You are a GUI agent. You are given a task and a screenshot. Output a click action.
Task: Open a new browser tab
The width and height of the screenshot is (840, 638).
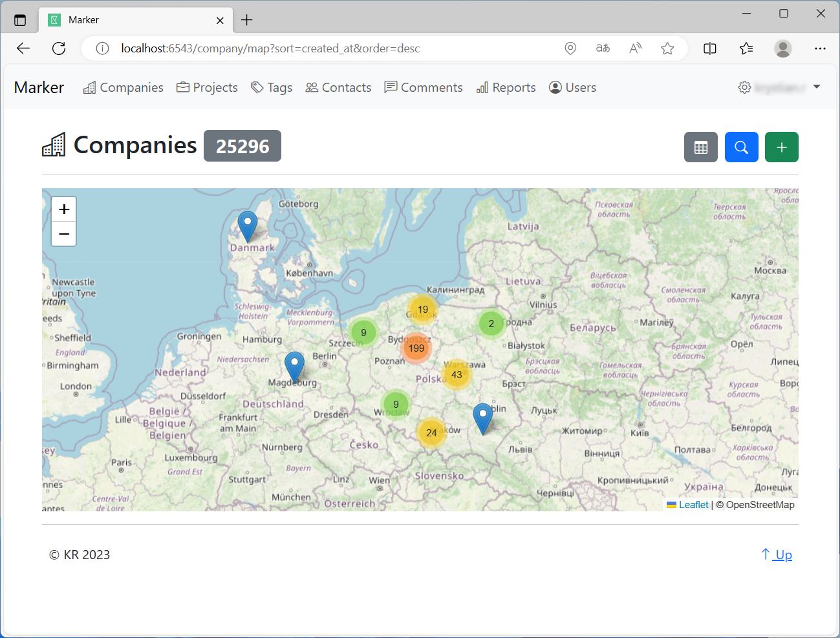(246, 20)
